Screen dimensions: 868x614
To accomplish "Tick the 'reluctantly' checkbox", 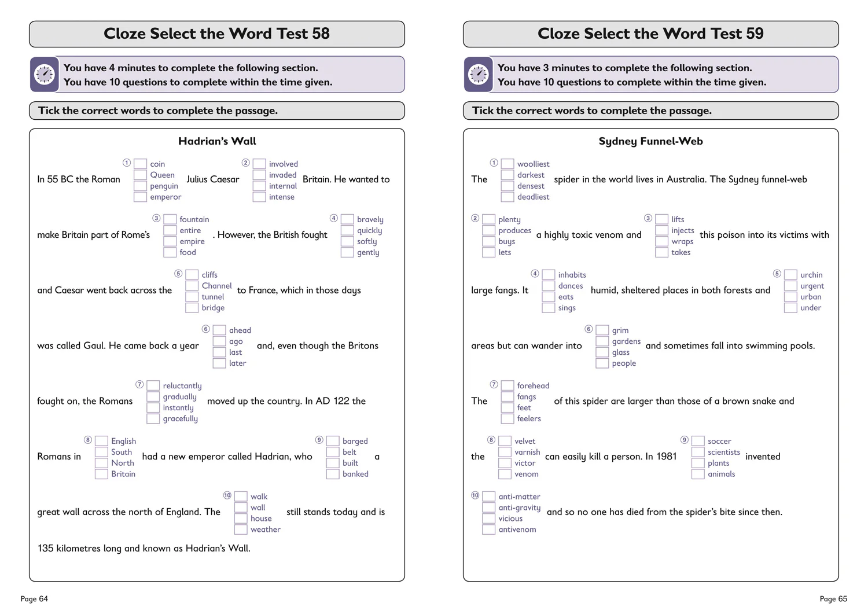I will [x=153, y=386].
